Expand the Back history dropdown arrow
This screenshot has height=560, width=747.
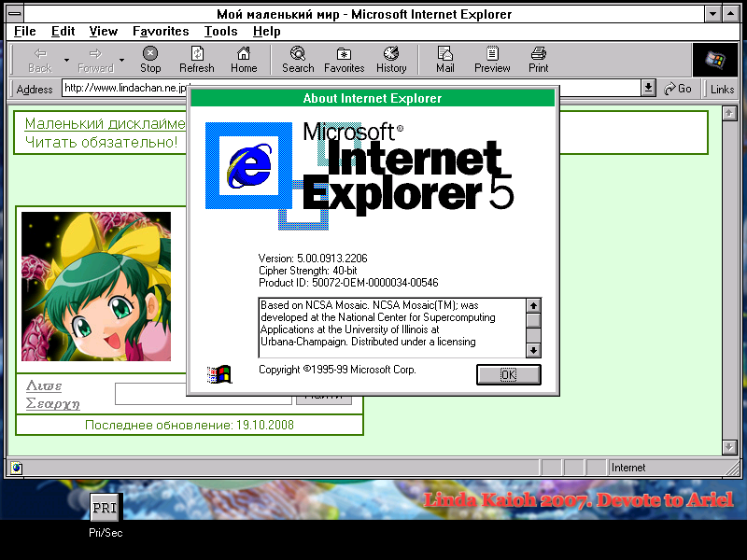pos(66,60)
